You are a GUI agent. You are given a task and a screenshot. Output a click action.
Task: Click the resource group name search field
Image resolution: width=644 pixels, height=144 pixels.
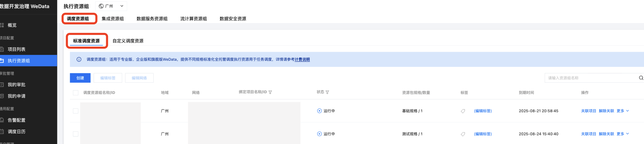pyautogui.click(x=590, y=78)
